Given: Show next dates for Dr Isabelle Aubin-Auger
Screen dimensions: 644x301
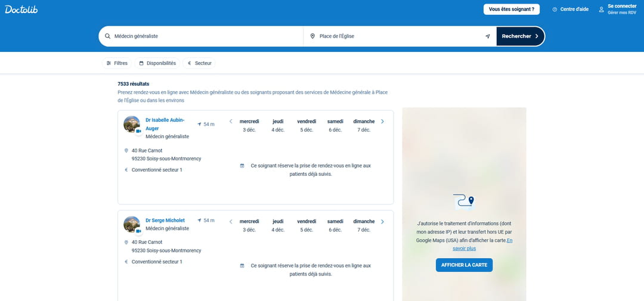Looking at the screenshot, I should pyautogui.click(x=382, y=122).
